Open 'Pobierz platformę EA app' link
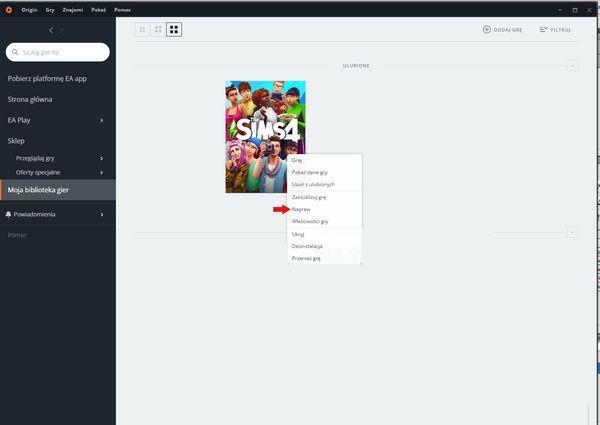600x425 pixels. tap(47, 79)
